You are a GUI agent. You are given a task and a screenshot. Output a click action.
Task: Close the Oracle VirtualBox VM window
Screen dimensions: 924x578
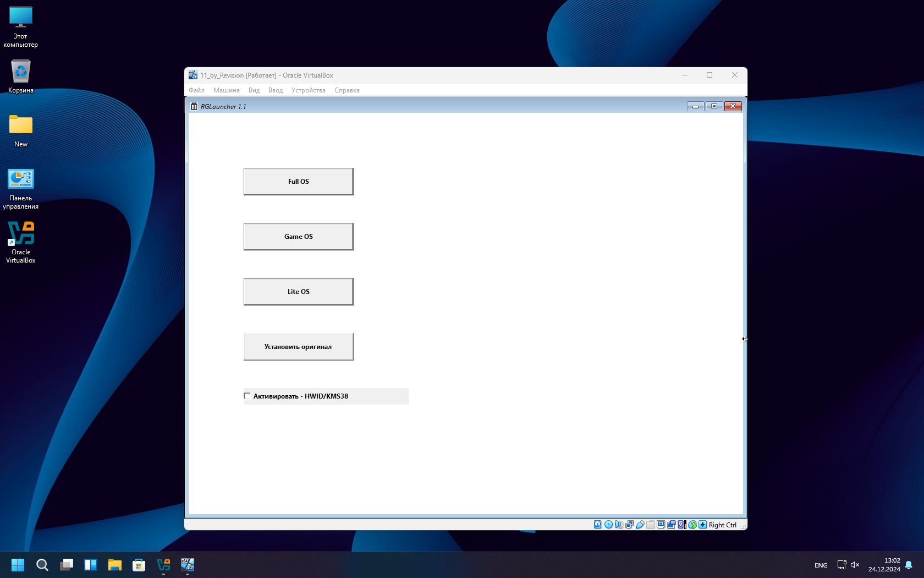pos(735,75)
